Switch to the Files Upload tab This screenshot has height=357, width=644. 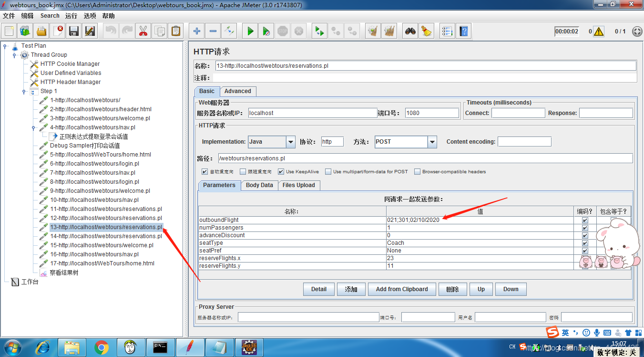click(299, 185)
